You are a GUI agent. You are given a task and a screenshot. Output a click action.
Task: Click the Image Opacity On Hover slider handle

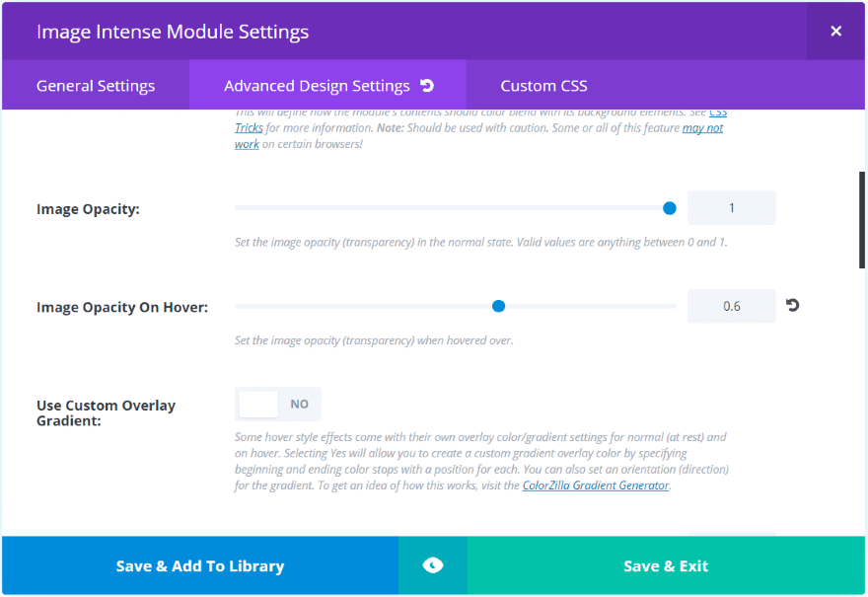(498, 306)
